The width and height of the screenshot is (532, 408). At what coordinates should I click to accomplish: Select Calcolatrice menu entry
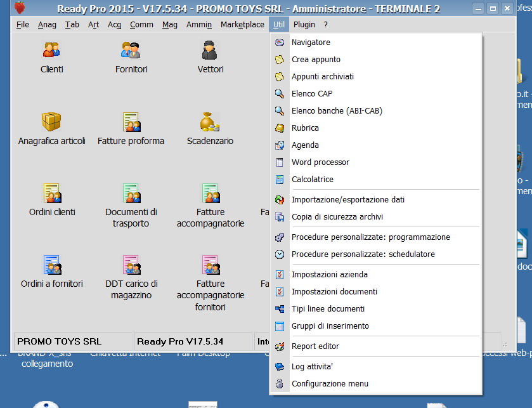[375, 179]
